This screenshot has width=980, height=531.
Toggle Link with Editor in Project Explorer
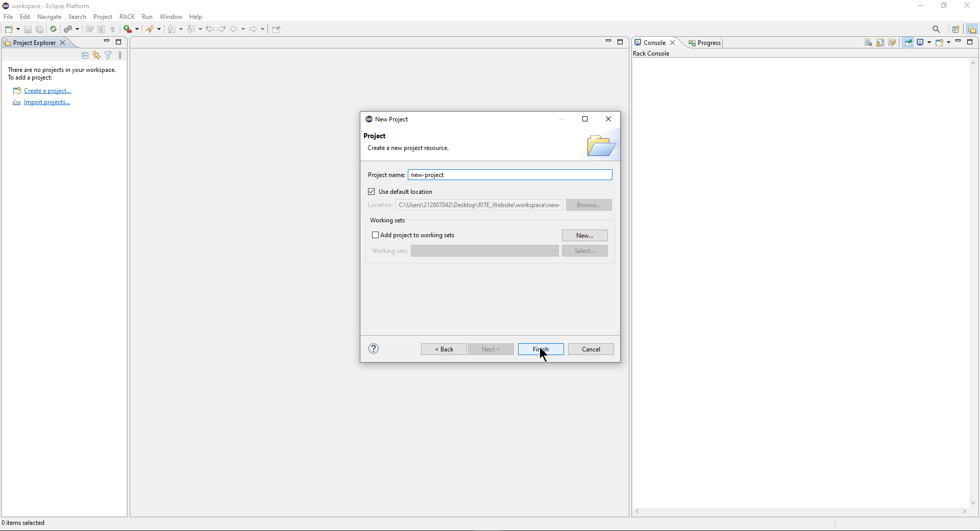(x=96, y=55)
